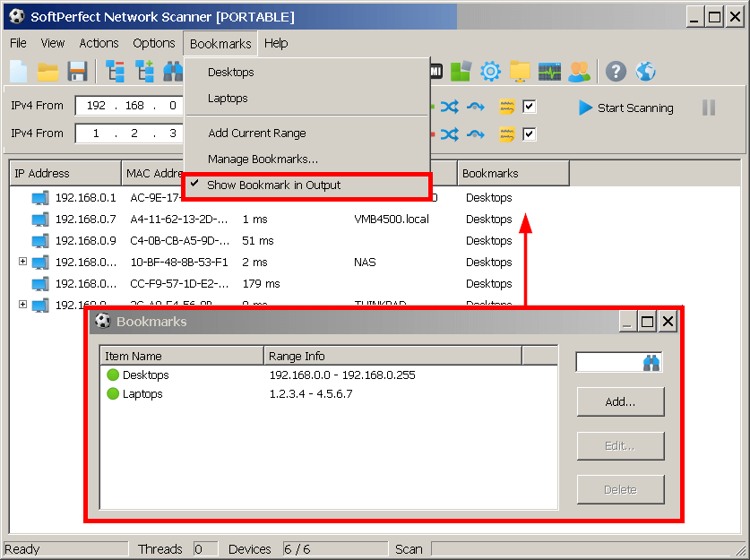Save results with the floppy disk icon
This screenshot has width=750, height=560.
pos(77,72)
